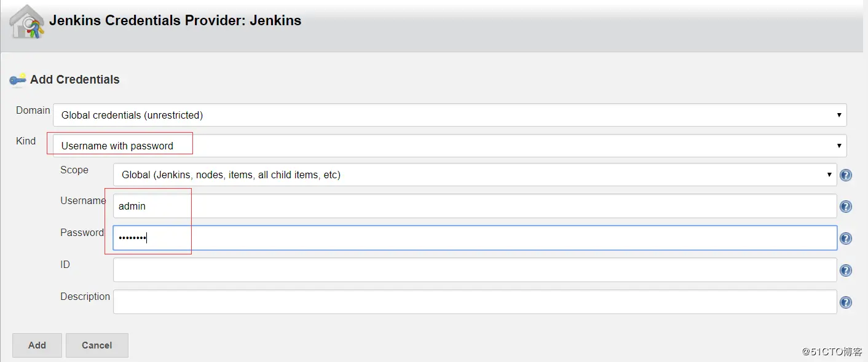Click the Jenkins Credentials Provider header icon
Viewport: 868px width, 362px height.
point(26,22)
